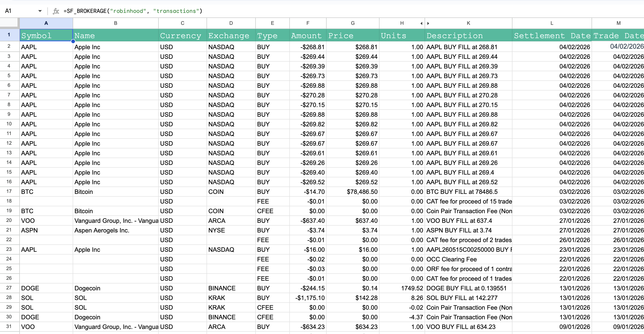644x334 pixels.
Task: Click the Amount header cell
Action: (308, 35)
